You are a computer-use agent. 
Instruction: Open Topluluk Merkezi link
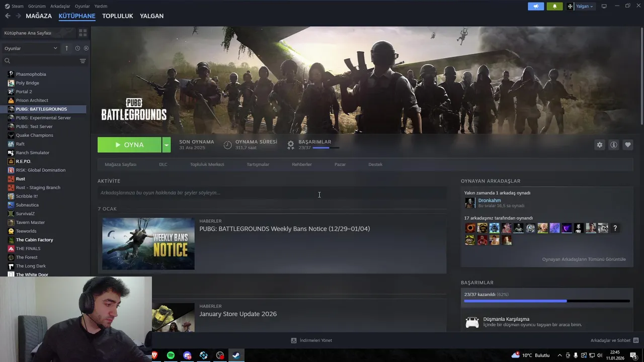[207, 164]
